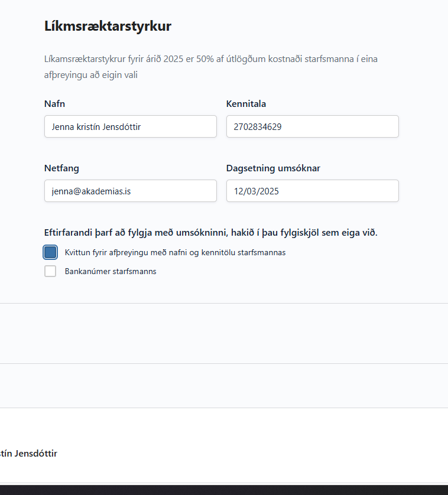
Task: Click the Kvittun fyrir afþreyingu checkbox label
Action: coord(175,252)
